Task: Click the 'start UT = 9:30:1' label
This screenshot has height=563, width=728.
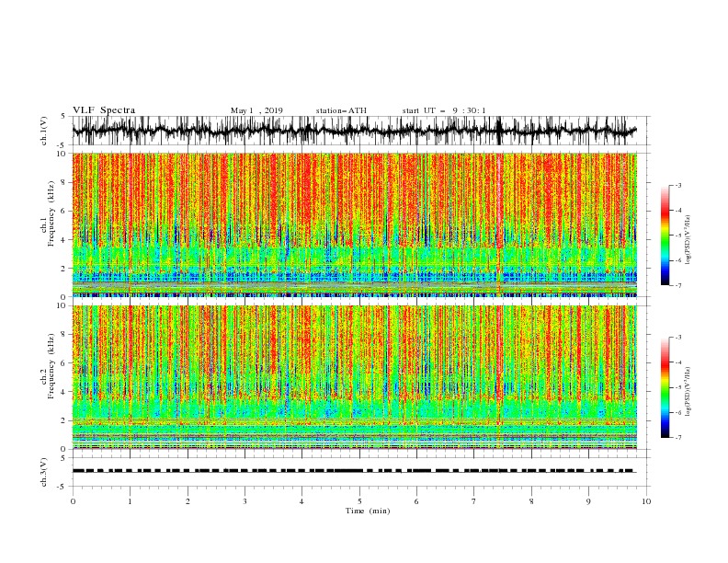Action: [444, 110]
